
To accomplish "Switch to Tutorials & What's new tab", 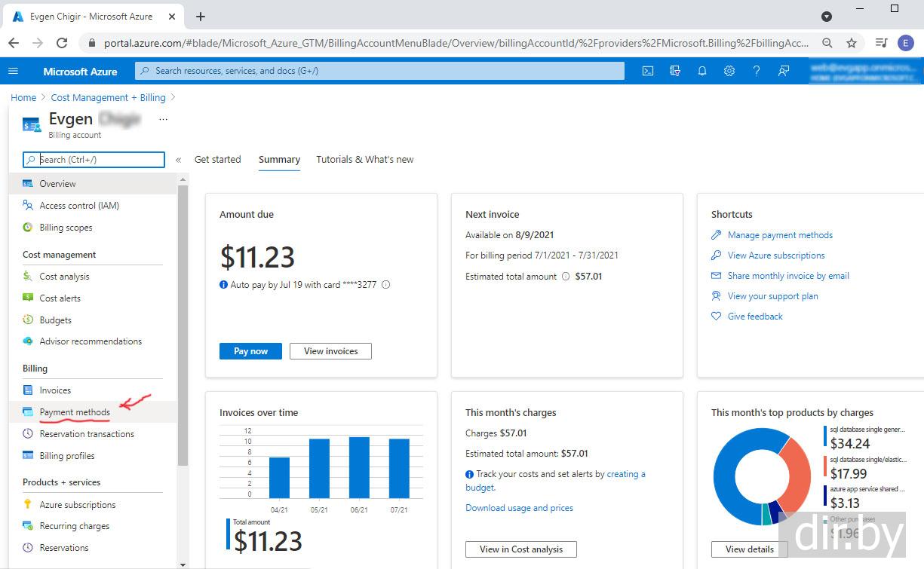I will click(364, 160).
